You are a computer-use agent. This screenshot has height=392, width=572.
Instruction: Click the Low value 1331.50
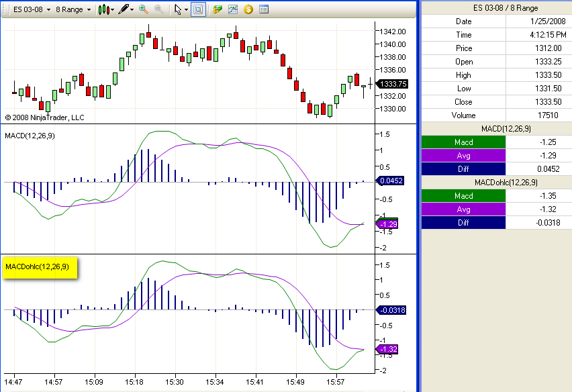pos(549,89)
